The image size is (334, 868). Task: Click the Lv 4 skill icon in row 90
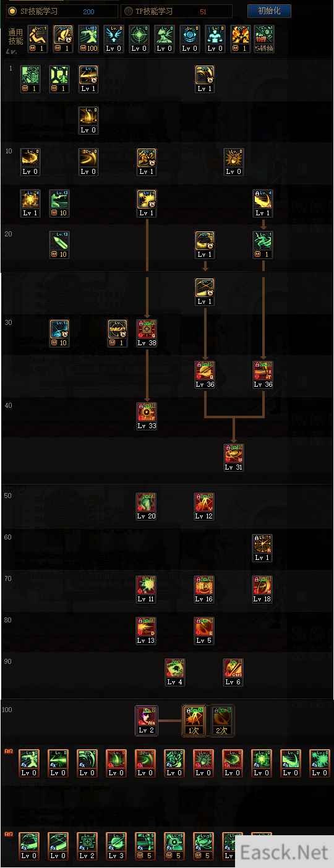coord(176,672)
